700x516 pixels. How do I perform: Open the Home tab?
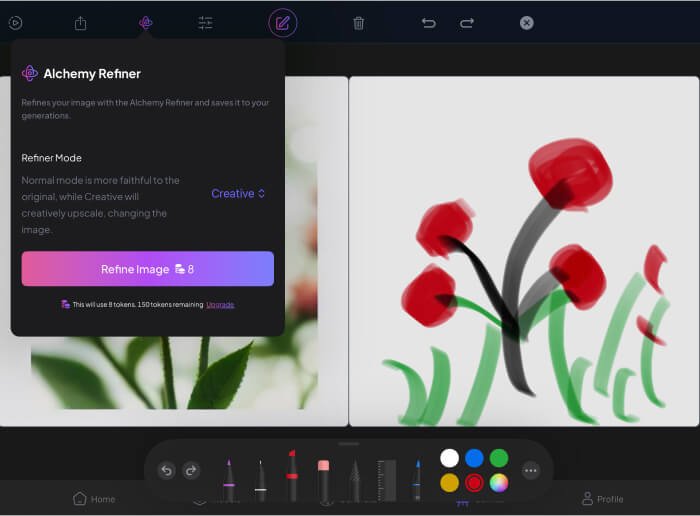point(94,498)
